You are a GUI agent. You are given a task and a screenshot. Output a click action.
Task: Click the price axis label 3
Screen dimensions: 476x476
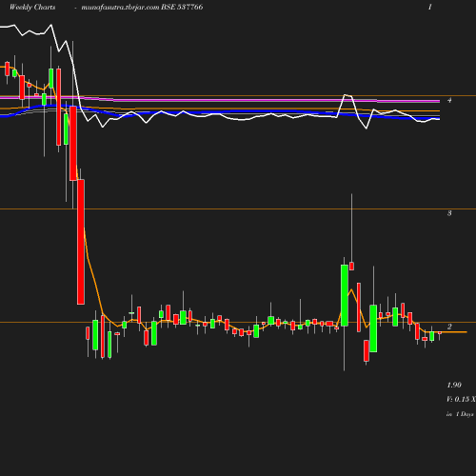click(x=449, y=213)
